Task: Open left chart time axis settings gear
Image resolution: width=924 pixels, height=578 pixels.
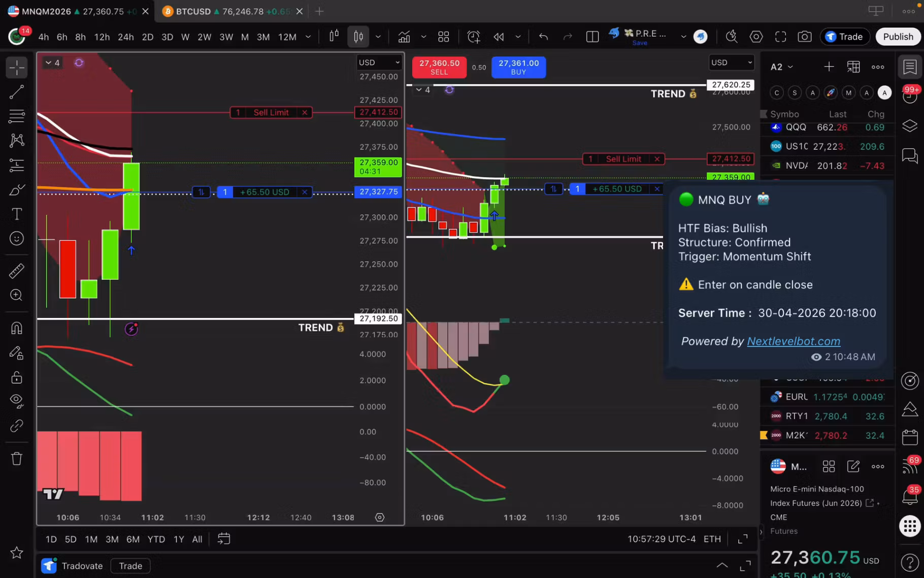Action: coord(380,518)
